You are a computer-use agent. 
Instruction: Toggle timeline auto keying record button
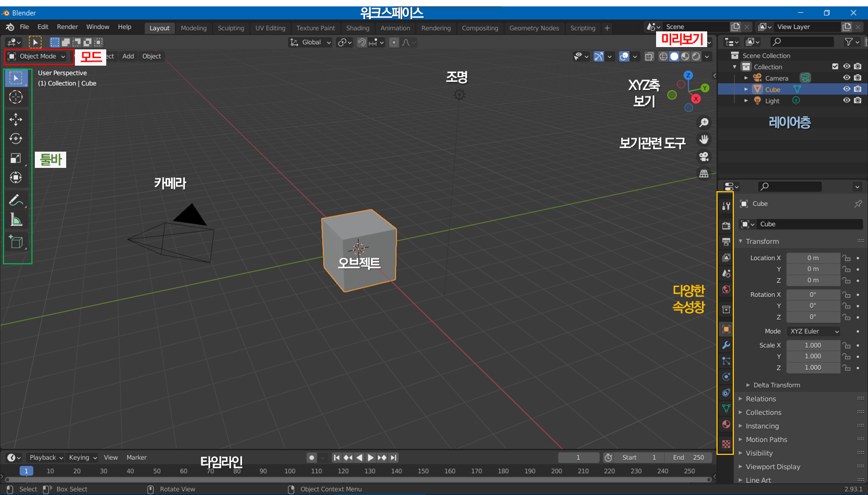click(x=312, y=458)
